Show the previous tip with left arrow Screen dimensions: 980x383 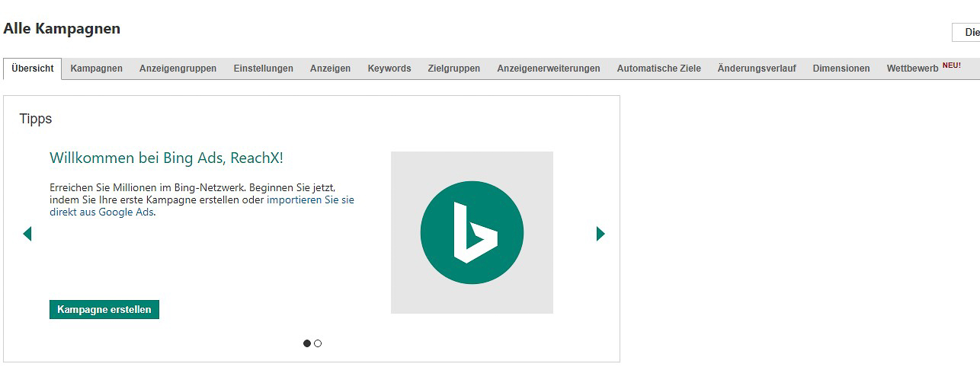[x=27, y=234]
